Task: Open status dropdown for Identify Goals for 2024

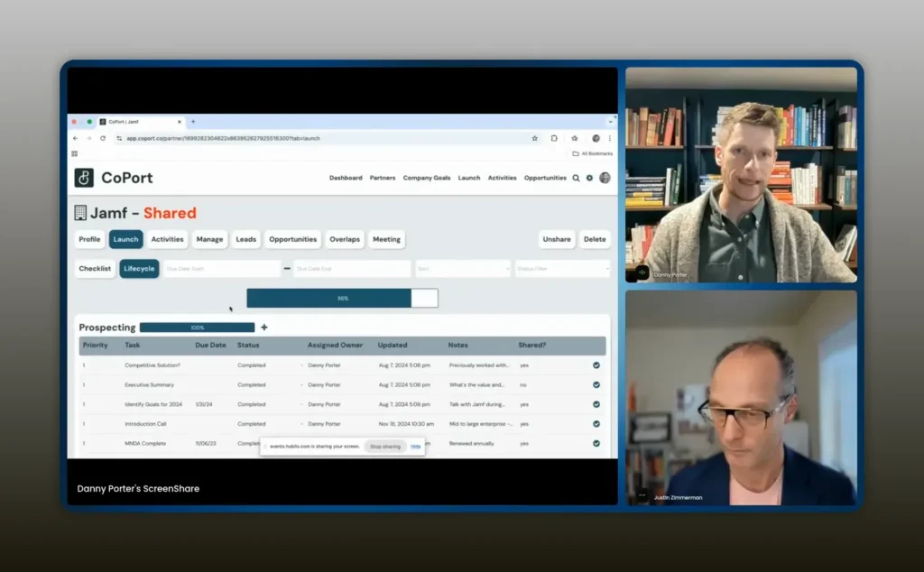Action: pos(301,404)
